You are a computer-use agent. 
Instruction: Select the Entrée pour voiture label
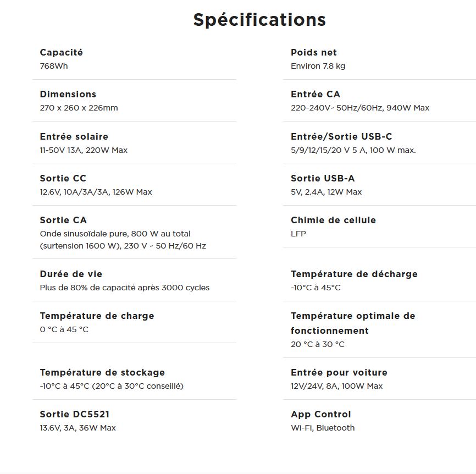pyautogui.click(x=339, y=373)
